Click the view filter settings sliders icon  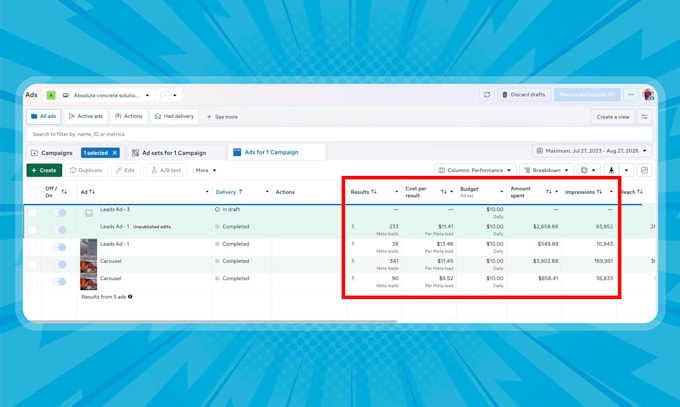pyautogui.click(x=644, y=117)
